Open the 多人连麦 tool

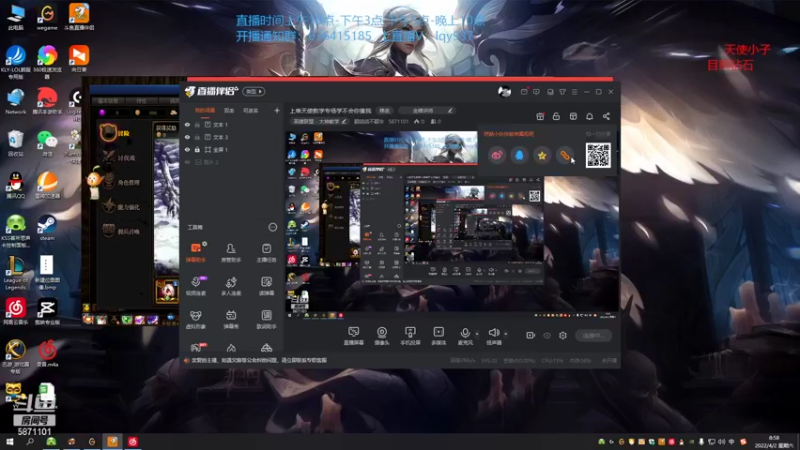(x=231, y=286)
